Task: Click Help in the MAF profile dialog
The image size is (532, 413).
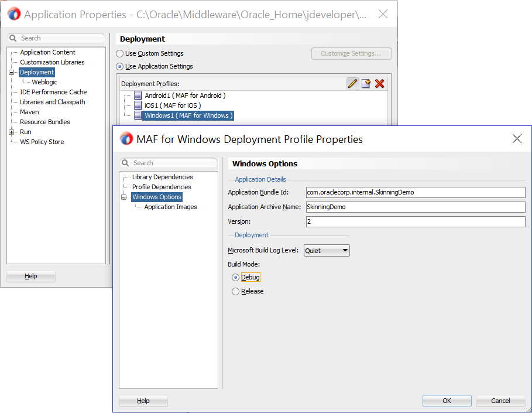Action: click(x=143, y=401)
